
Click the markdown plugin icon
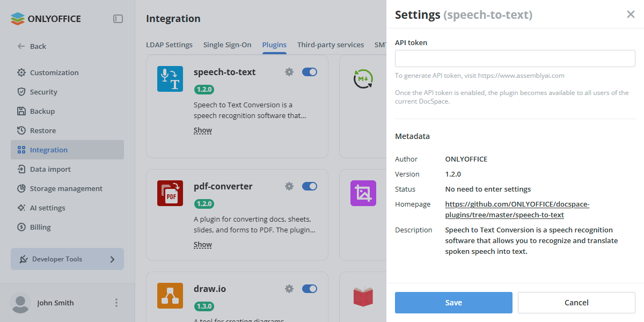click(x=363, y=79)
